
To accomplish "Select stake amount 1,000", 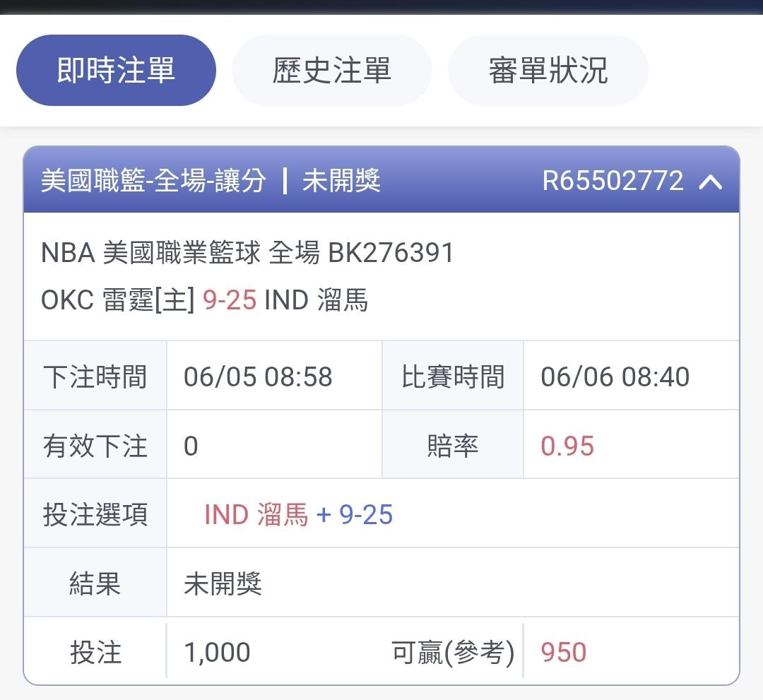I will (217, 653).
